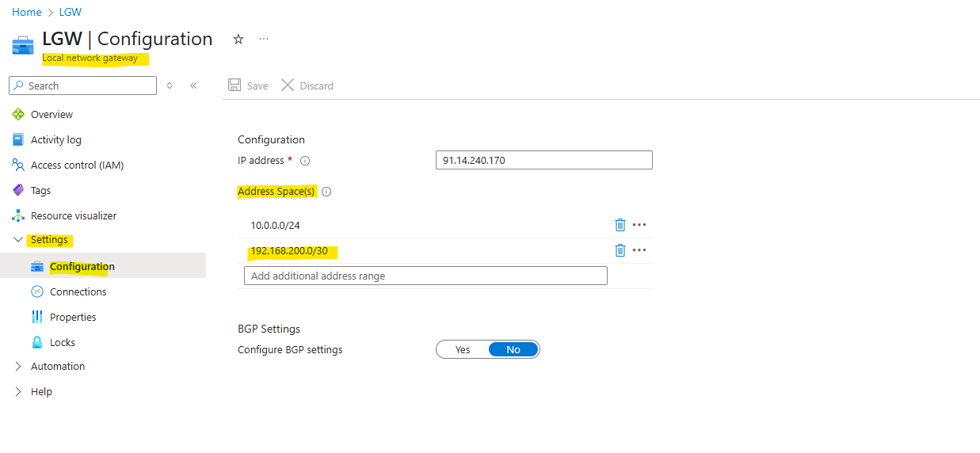Edit the IP address field 91.14.240.170

click(x=544, y=160)
